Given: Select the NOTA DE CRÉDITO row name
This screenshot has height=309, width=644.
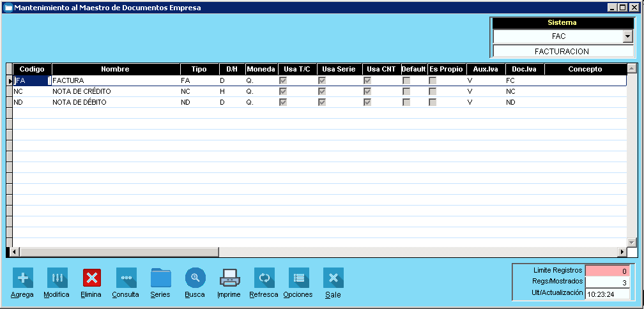Looking at the screenshot, I should 77,92.
